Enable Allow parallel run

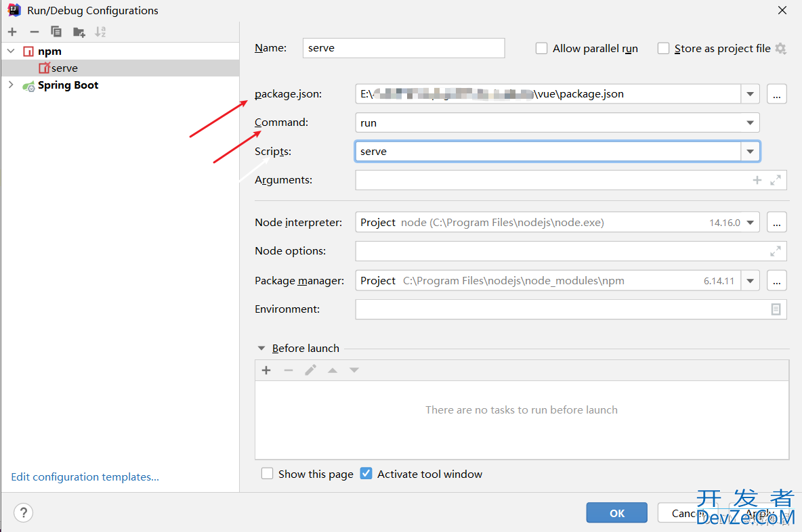[541, 48]
